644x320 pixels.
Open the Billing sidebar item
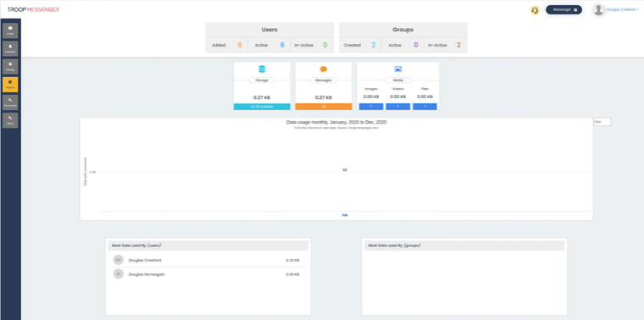pos(10,120)
